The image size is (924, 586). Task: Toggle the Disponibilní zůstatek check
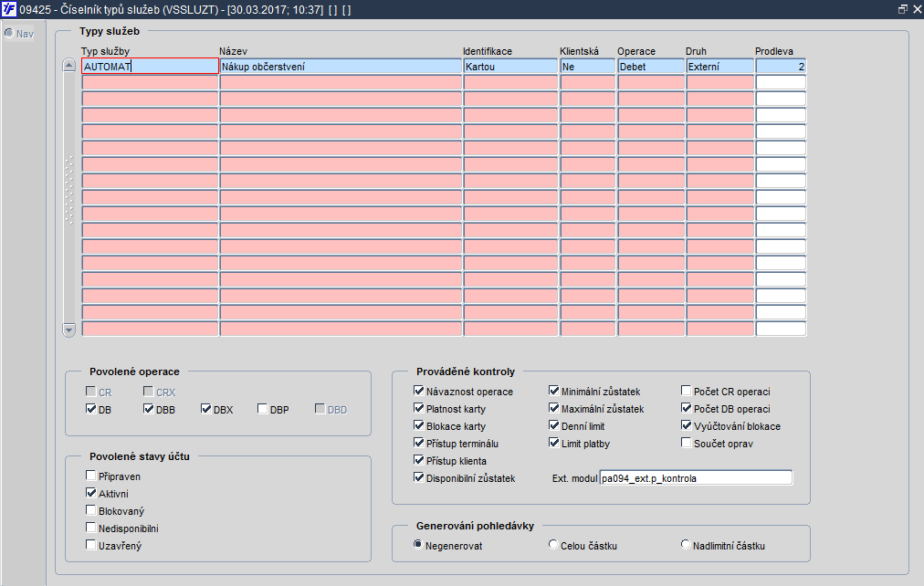point(419,477)
